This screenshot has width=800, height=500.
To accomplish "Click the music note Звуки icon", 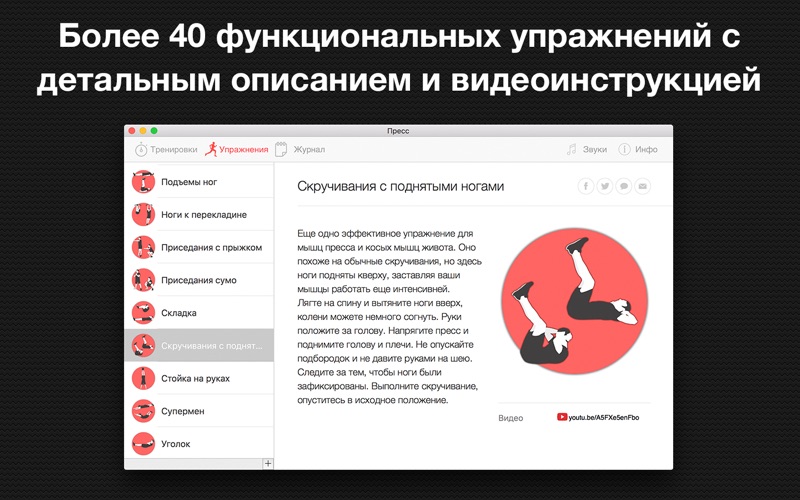I will [x=571, y=149].
